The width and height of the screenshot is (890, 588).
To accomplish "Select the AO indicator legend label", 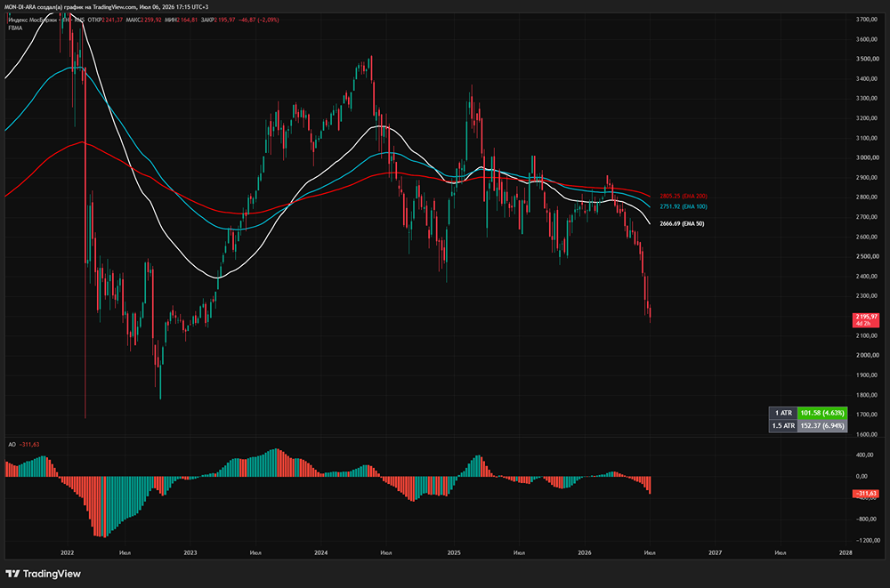I will point(12,445).
